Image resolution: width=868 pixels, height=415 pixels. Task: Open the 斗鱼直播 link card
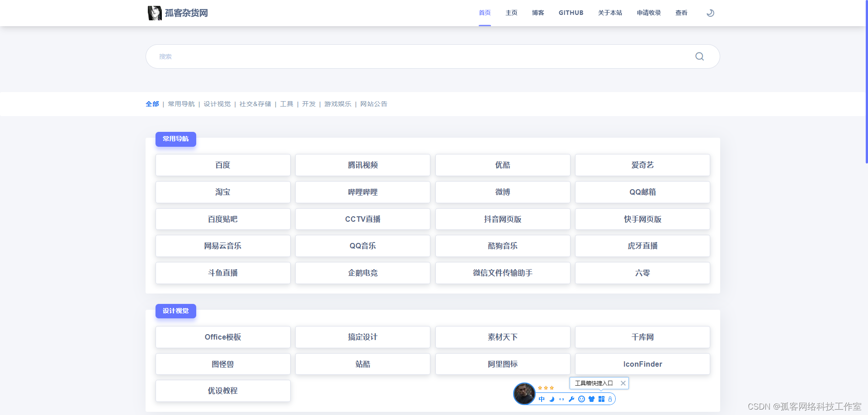(223, 273)
